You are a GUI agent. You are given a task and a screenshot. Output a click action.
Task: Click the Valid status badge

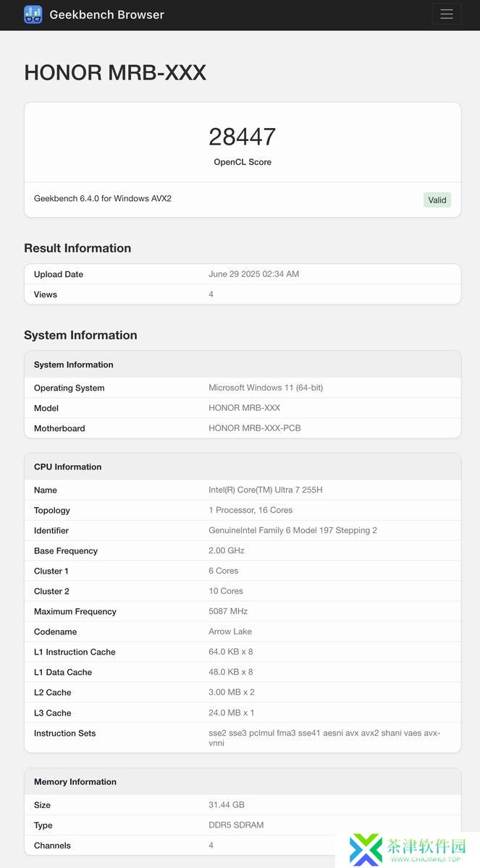pyautogui.click(x=437, y=200)
